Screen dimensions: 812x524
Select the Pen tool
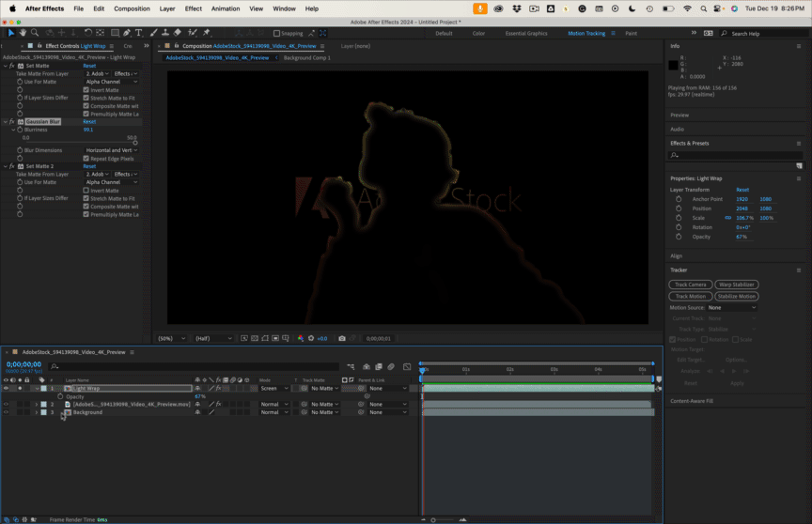click(x=127, y=33)
